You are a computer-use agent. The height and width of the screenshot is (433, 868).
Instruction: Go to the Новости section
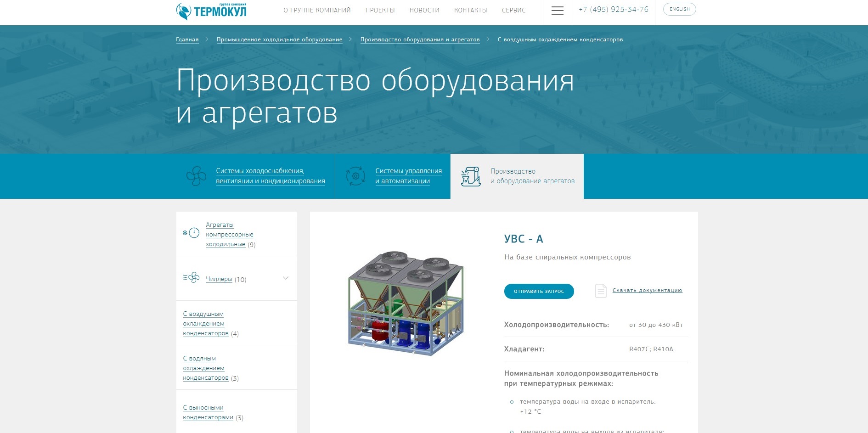424,10
